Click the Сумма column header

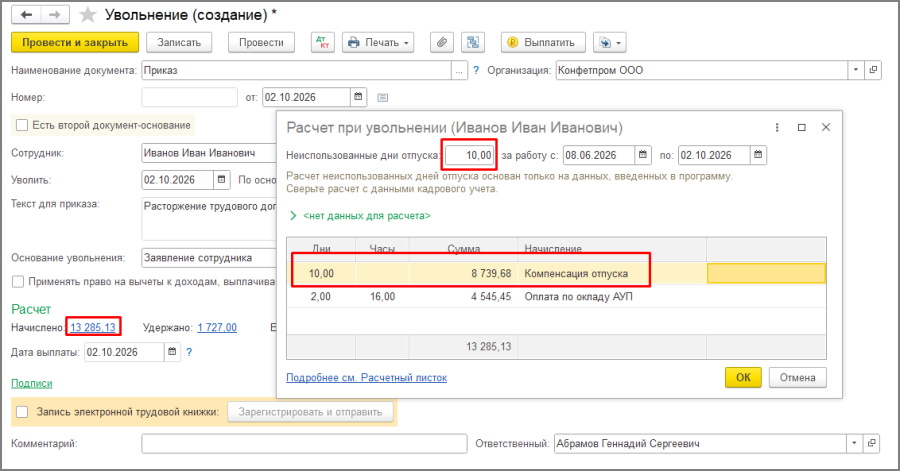(x=464, y=249)
